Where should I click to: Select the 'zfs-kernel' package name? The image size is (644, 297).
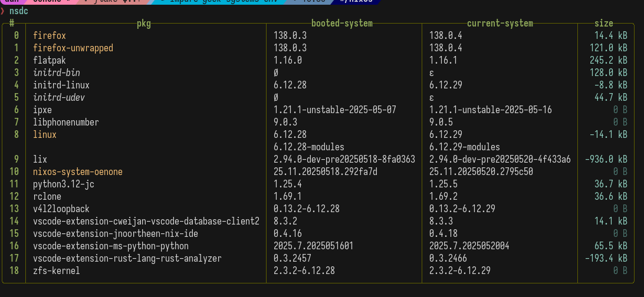(56, 270)
